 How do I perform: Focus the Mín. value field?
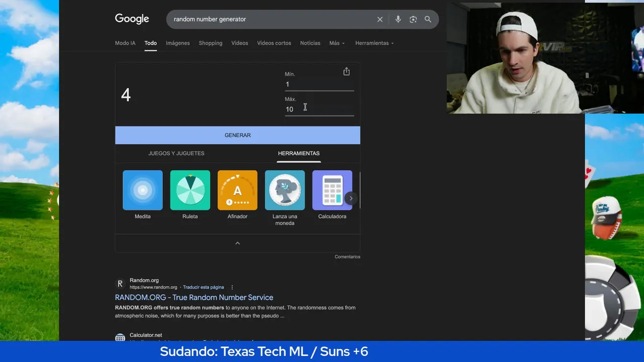[x=319, y=84]
